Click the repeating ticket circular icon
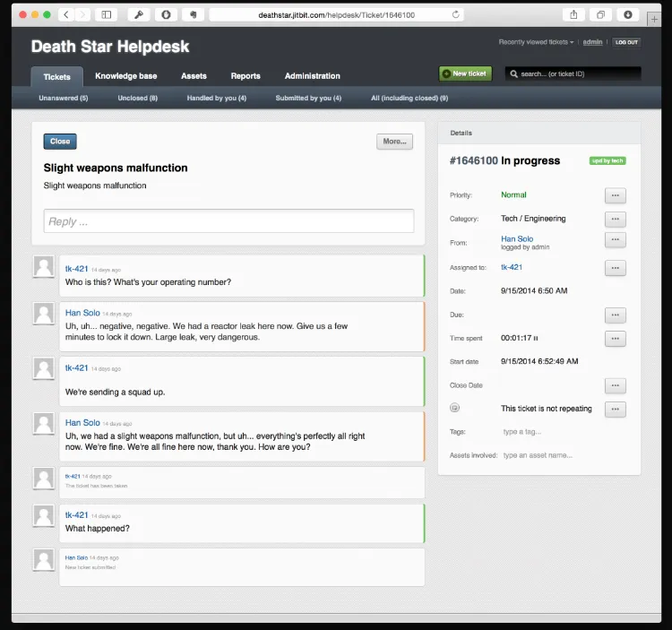Viewport: 672px width, 630px height. point(454,408)
